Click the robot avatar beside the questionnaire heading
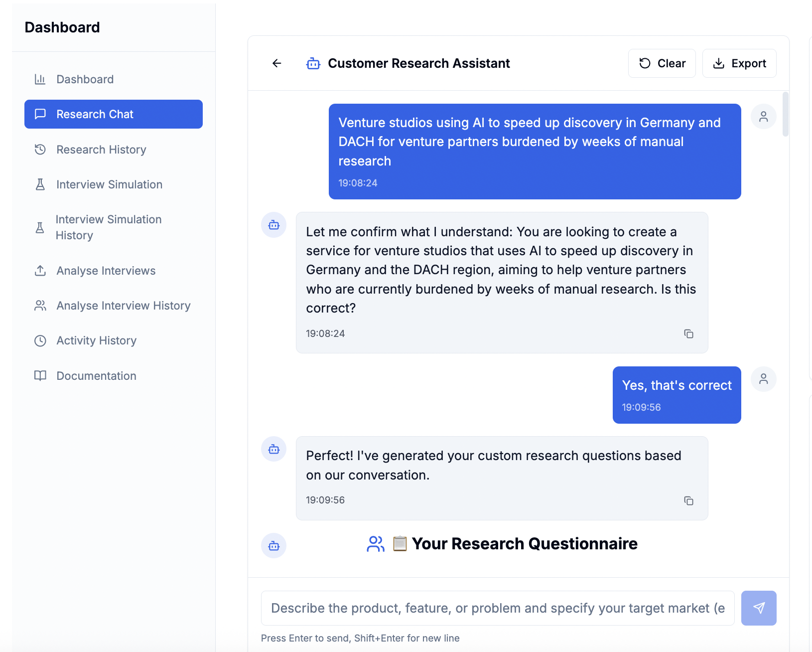This screenshot has height=652, width=812. pyautogui.click(x=273, y=546)
